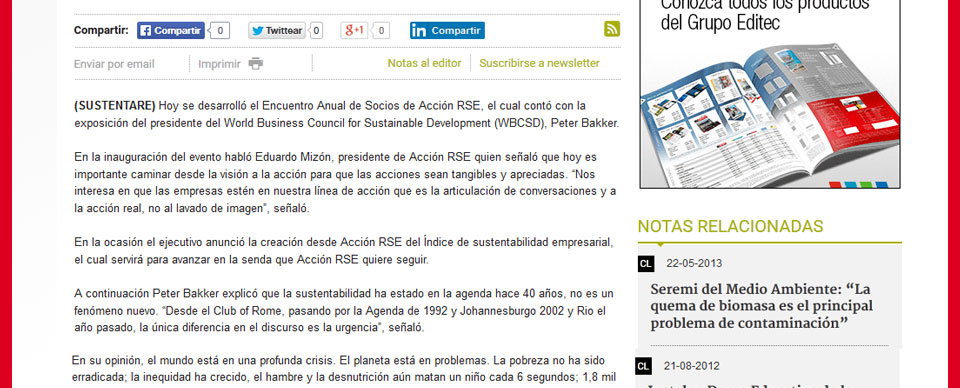960x388 pixels.
Task: Click the Facebook Compartir button
Action: [171, 31]
